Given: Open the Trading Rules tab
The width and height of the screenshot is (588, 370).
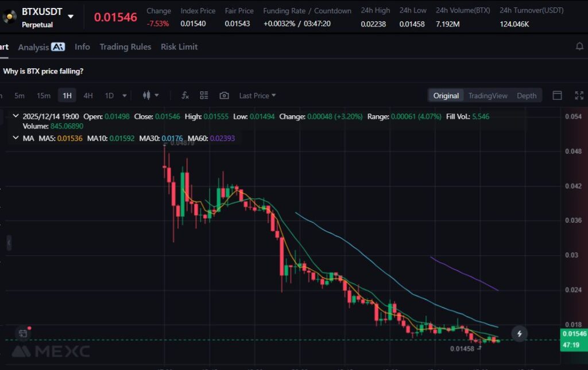Looking at the screenshot, I should point(125,47).
